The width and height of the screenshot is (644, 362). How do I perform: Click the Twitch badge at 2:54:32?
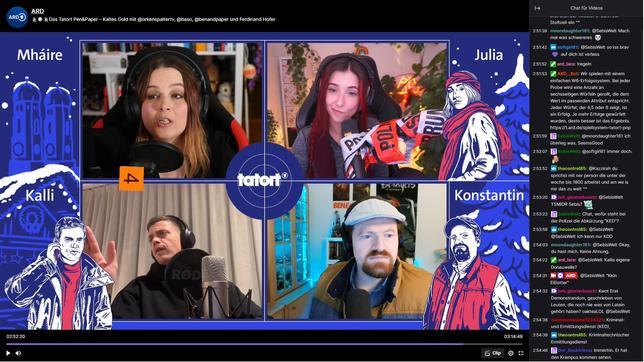coord(553,291)
